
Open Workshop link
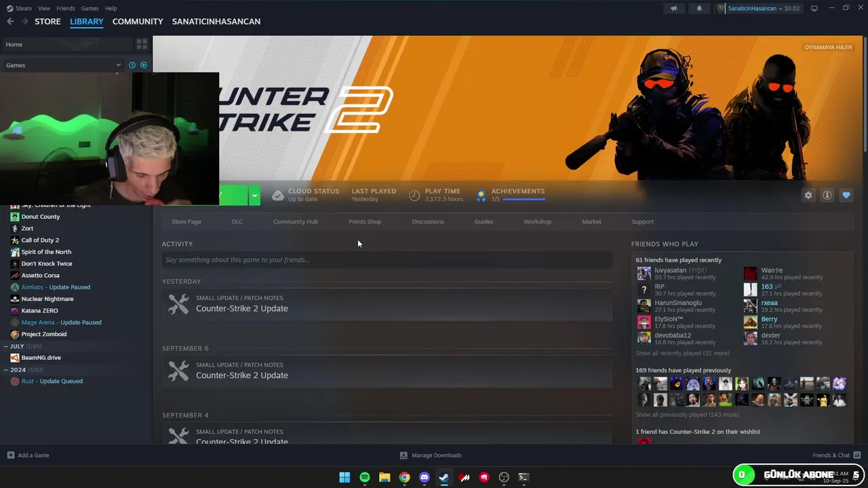click(x=538, y=222)
